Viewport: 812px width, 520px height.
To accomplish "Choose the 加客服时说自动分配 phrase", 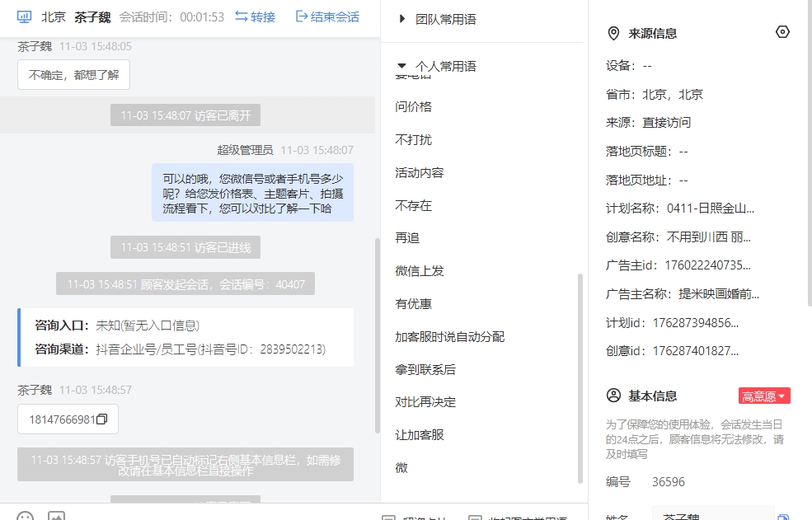I will click(x=450, y=337).
